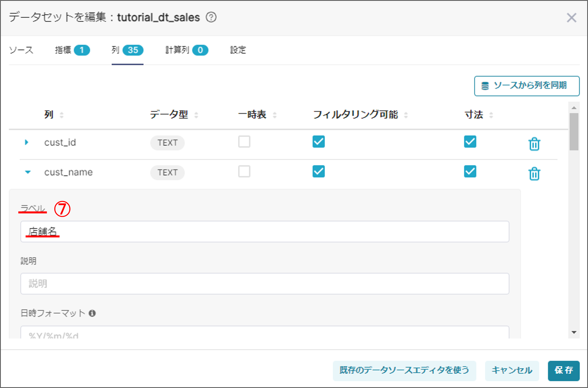The height and width of the screenshot is (388, 588).
Task: Click the キャンセル button
Action: [x=512, y=370]
